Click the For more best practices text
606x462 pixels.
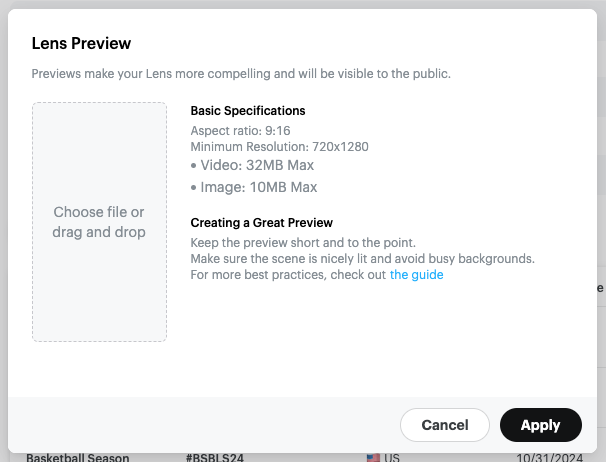(288, 275)
